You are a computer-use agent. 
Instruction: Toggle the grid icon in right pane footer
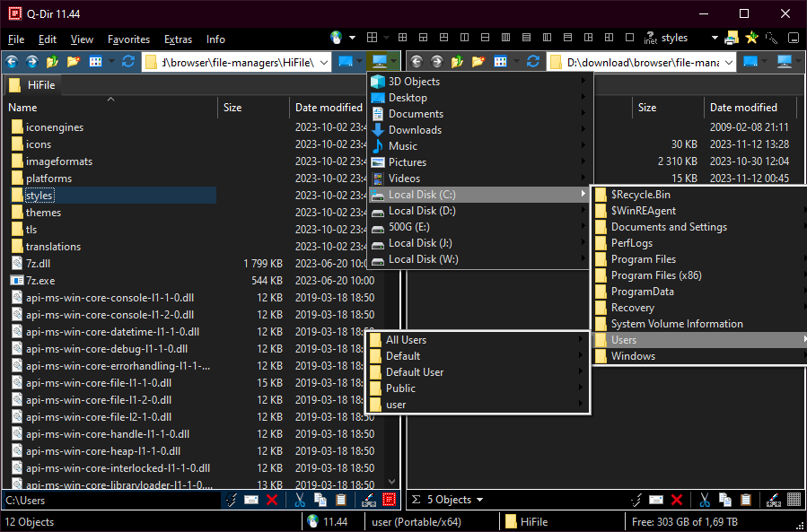794,500
